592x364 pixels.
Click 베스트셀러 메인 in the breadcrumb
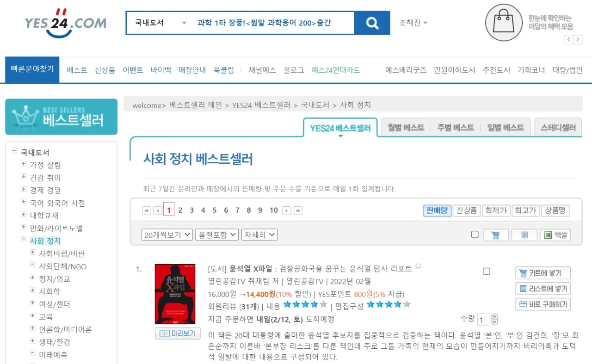coord(196,105)
